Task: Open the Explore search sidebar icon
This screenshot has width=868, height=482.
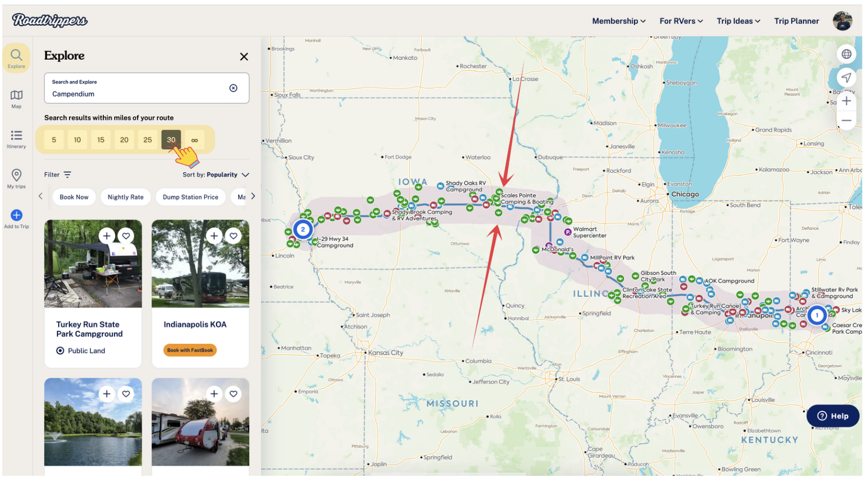Action: pyautogui.click(x=16, y=58)
